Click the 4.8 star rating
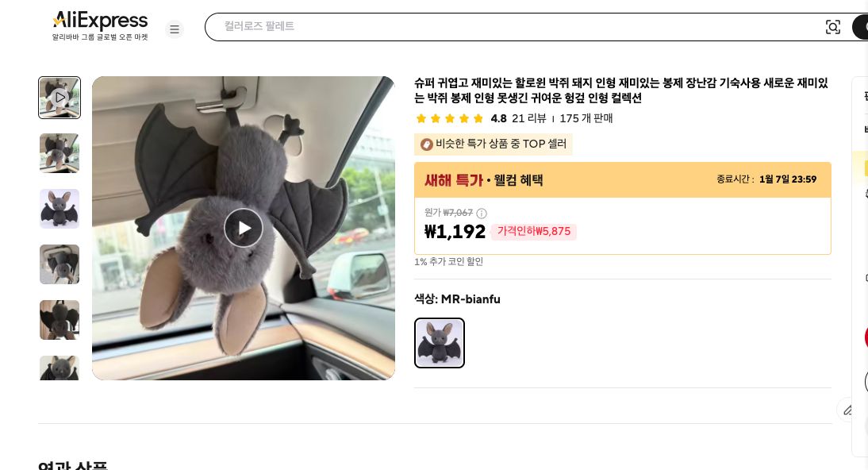Screen dimensions: 868x470 pyautogui.click(x=498, y=118)
